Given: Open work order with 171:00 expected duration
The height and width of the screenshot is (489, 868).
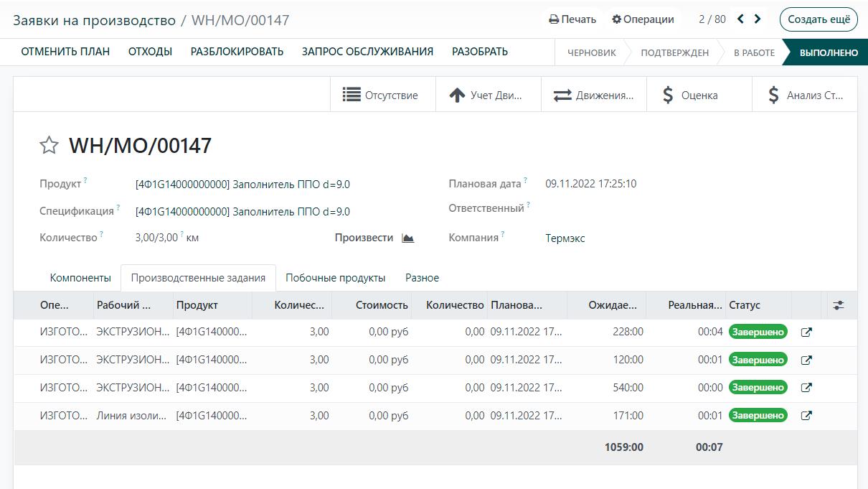Looking at the screenshot, I should click(806, 416).
